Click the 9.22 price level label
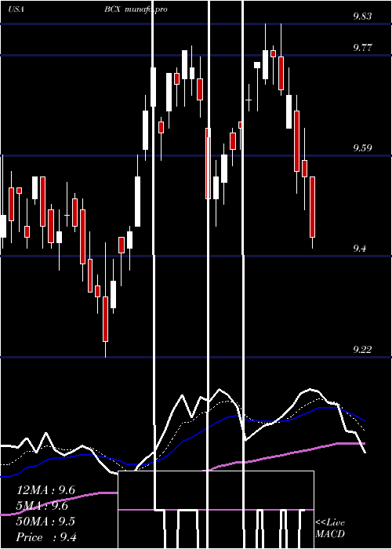This screenshot has width=392, height=549. click(362, 350)
